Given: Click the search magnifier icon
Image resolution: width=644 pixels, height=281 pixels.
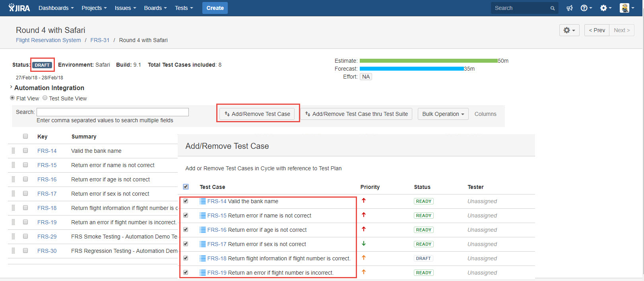Looking at the screenshot, I should [x=553, y=8].
